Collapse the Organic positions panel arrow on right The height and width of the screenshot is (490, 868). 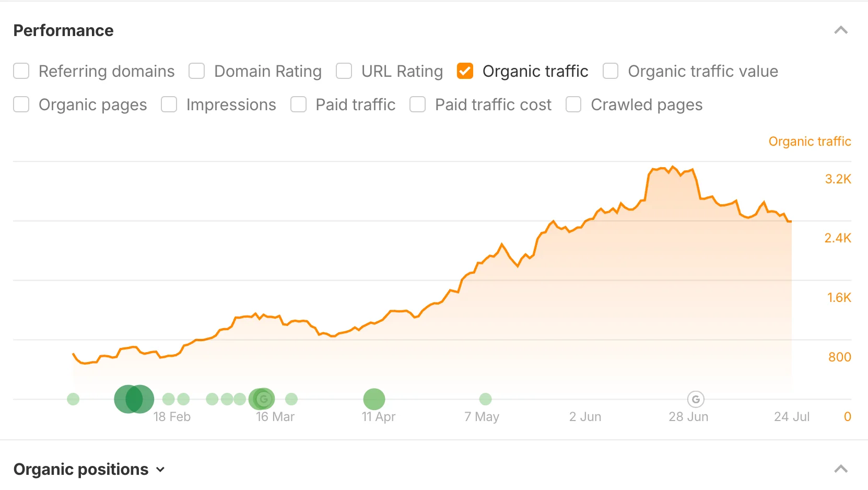pyautogui.click(x=841, y=469)
